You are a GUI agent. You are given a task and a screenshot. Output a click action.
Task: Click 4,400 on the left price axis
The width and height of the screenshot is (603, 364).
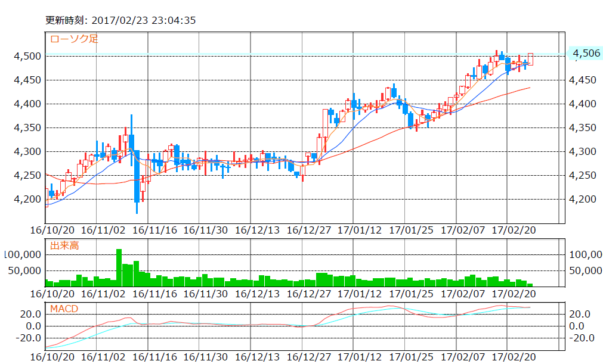pyautogui.click(x=27, y=104)
